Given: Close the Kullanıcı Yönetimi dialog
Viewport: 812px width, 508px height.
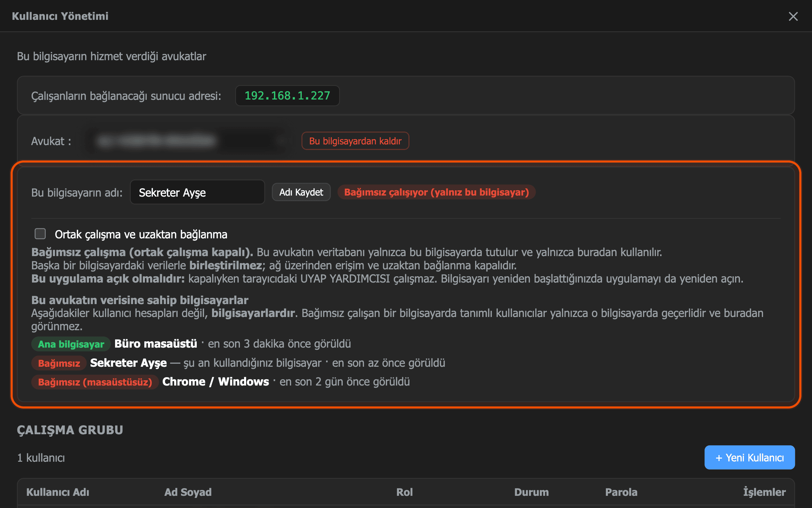Looking at the screenshot, I should [x=793, y=16].
